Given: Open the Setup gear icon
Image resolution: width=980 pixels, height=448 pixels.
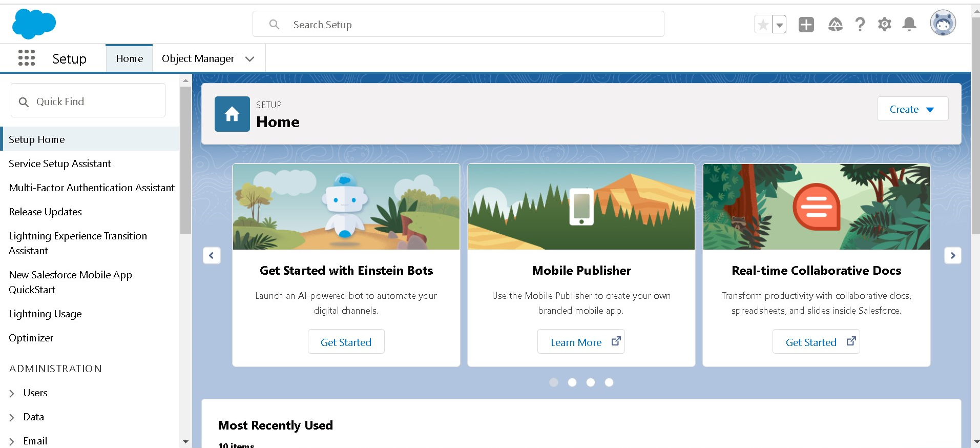Looking at the screenshot, I should [x=885, y=24].
